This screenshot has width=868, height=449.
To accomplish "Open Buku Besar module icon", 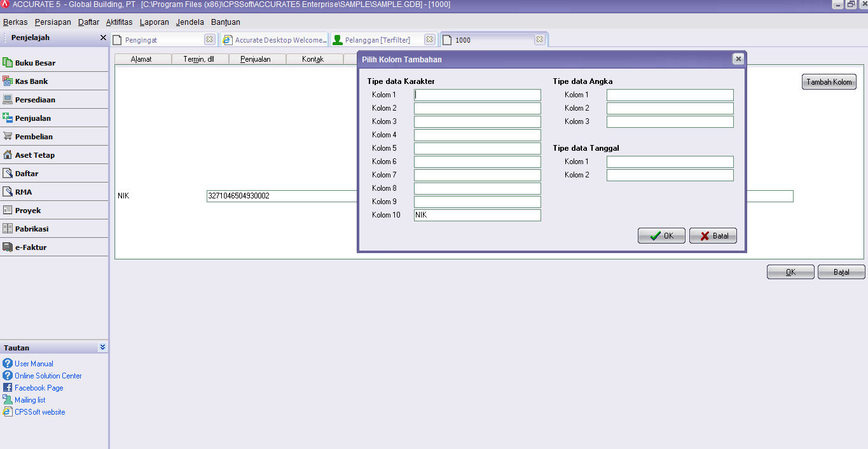I will 8,62.
